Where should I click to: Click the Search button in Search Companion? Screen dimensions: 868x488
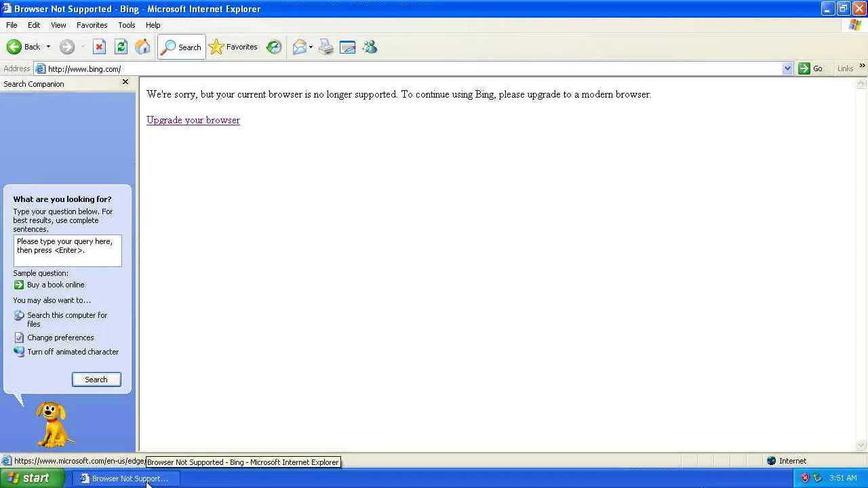coord(96,380)
